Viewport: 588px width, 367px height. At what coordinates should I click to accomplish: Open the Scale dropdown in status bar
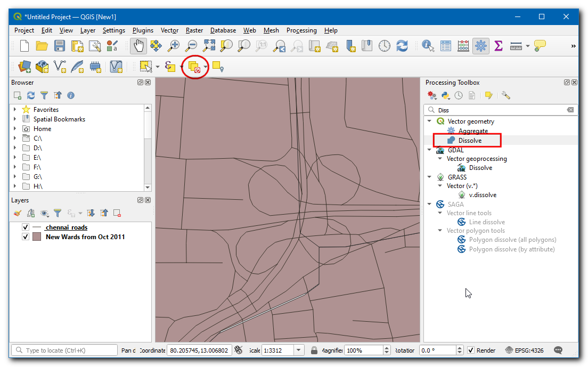click(299, 350)
